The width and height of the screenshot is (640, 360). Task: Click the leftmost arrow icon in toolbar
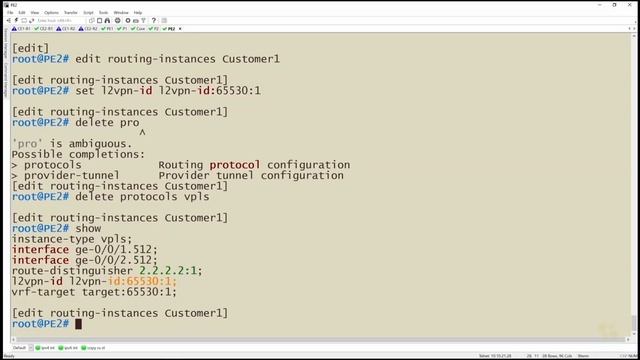pyautogui.click(x=9, y=20)
